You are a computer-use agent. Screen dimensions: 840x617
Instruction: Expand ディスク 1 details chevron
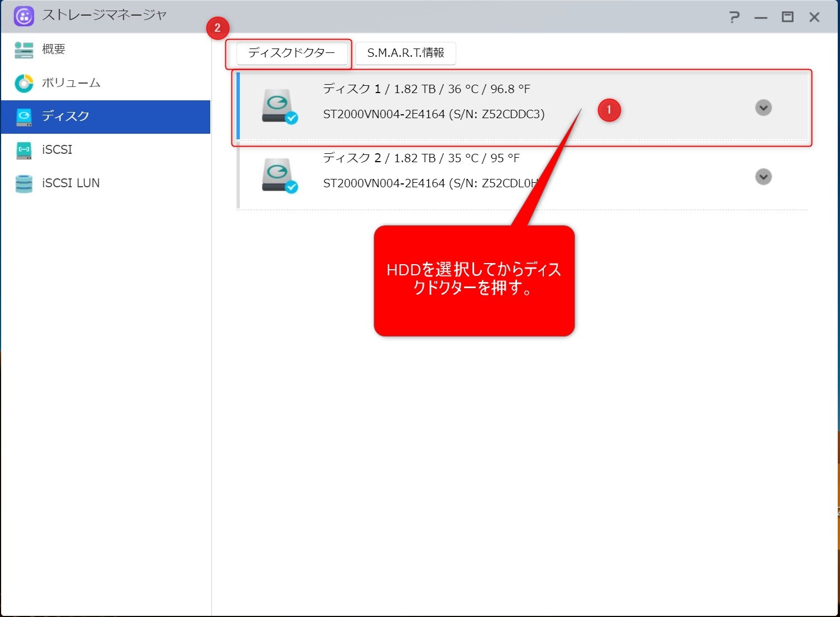763,108
